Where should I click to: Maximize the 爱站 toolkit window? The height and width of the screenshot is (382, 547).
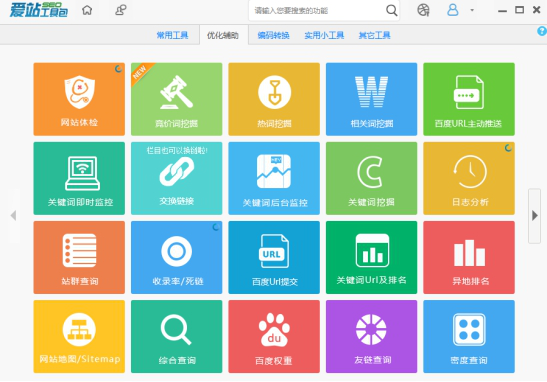[x=519, y=10]
